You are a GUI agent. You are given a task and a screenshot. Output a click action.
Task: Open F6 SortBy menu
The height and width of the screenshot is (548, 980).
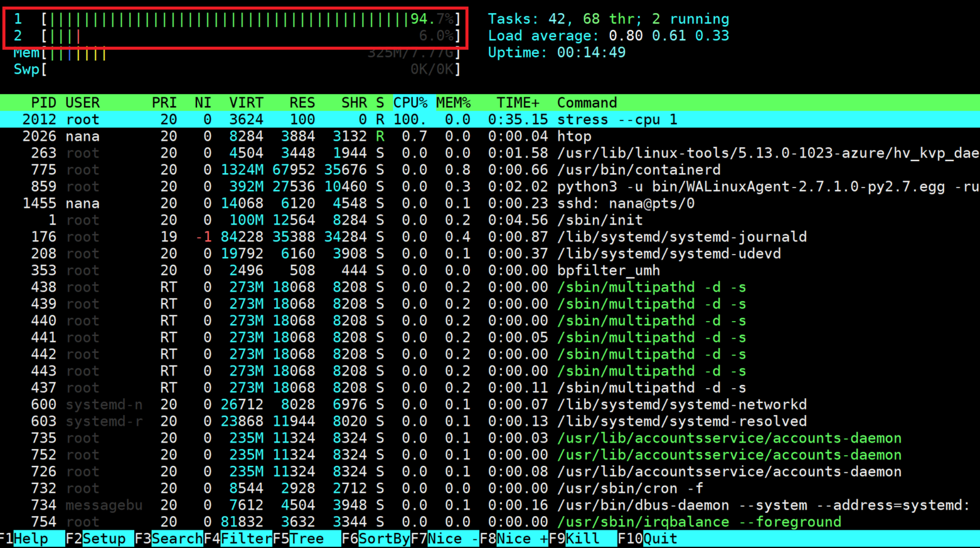(376, 539)
